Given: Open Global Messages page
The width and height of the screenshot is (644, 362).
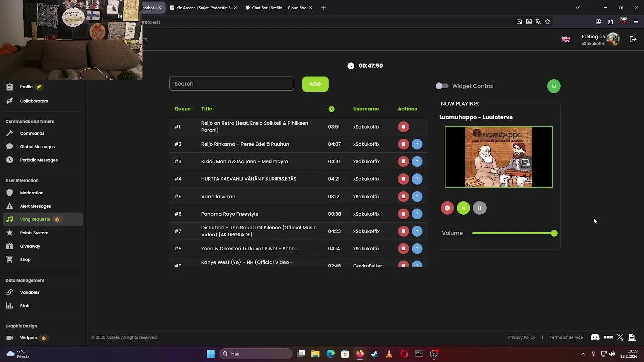Looking at the screenshot, I should click(37, 147).
